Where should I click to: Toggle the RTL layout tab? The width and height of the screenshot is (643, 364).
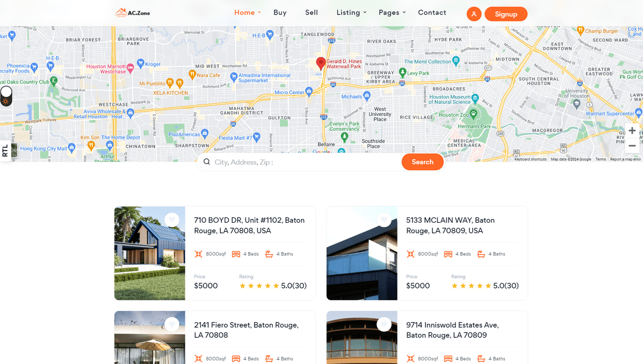(5, 150)
